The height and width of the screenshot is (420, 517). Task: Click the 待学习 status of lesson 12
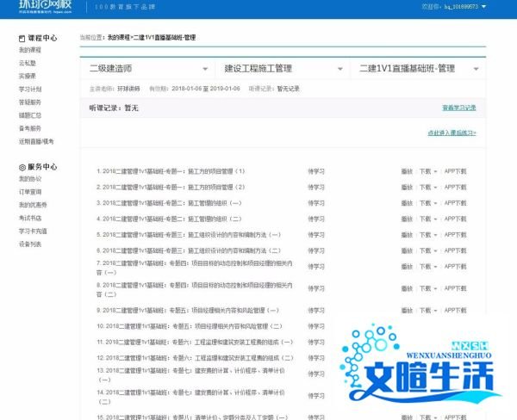(x=316, y=358)
